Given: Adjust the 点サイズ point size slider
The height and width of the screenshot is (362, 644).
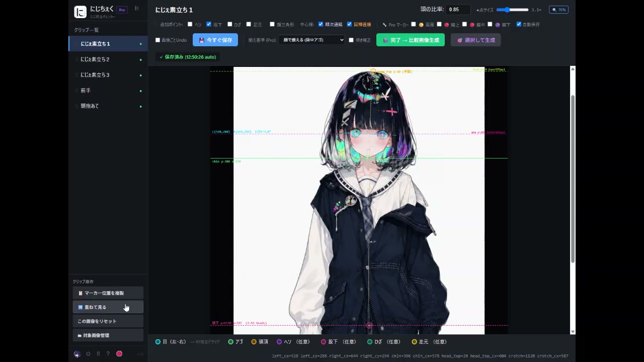Looking at the screenshot, I should 512,10.
